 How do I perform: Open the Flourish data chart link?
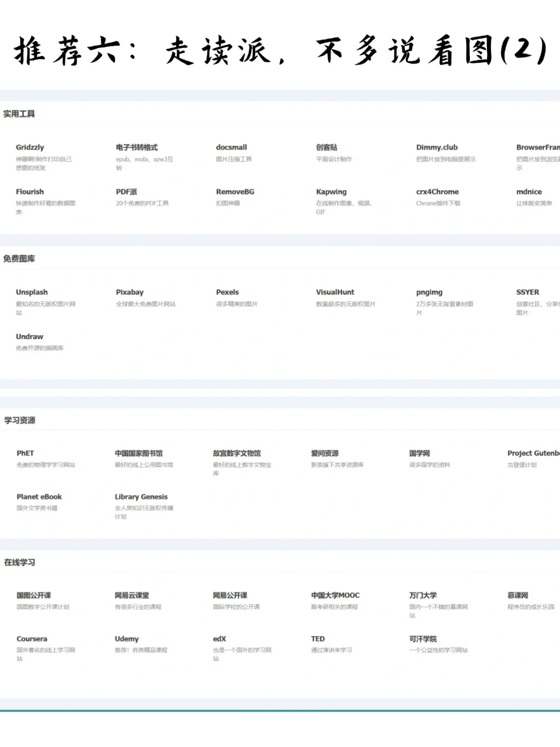30,191
